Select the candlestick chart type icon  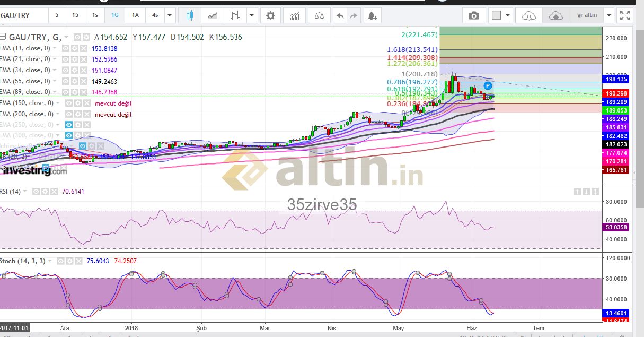(190, 15)
